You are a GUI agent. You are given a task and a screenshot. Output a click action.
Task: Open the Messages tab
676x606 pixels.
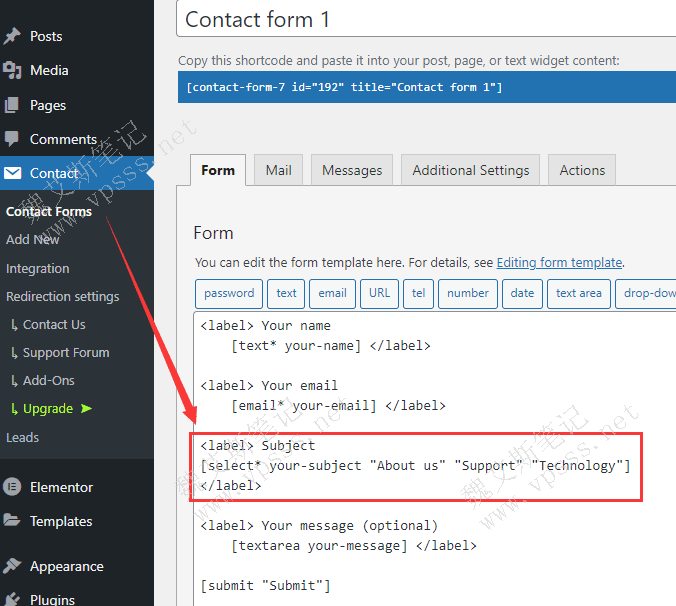tap(352, 170)
